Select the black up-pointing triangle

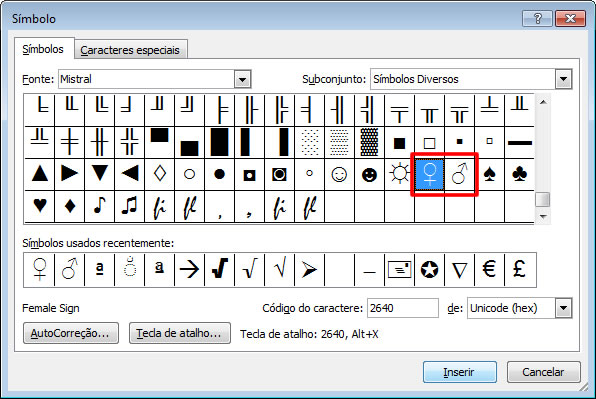40,174
